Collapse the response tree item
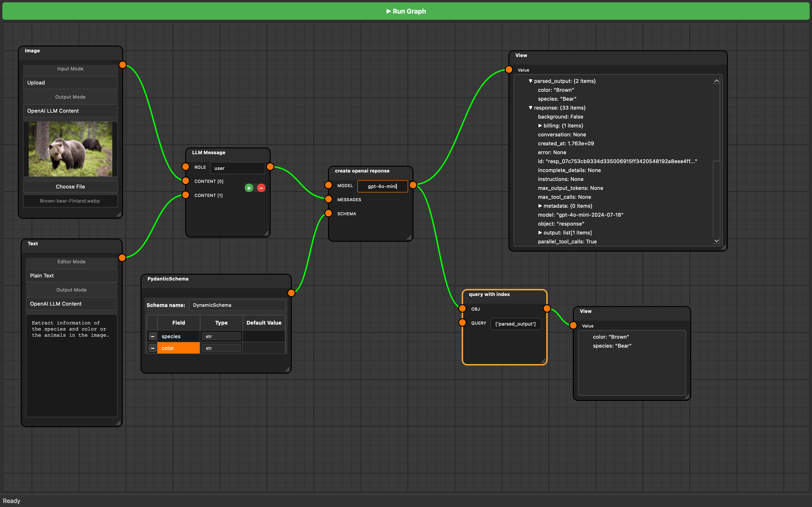This screenshot has width=812, height=507. pyautogui.click(x=531, y=108)
